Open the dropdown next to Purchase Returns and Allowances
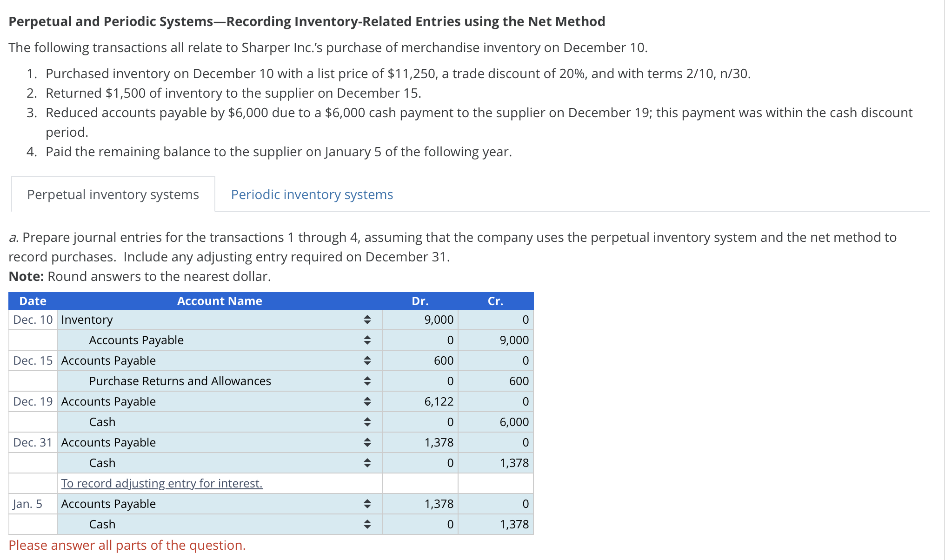The image size is (945, 560). click(367, 381)
